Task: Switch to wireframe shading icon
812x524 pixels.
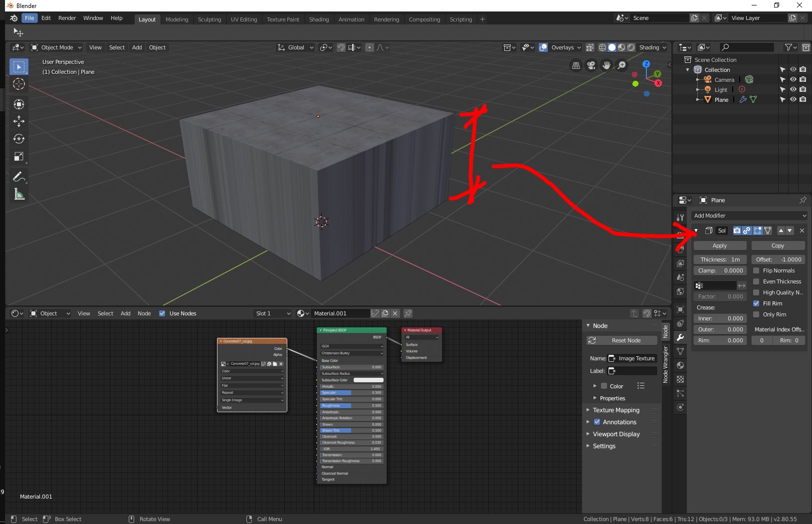Action: [603, 47]
